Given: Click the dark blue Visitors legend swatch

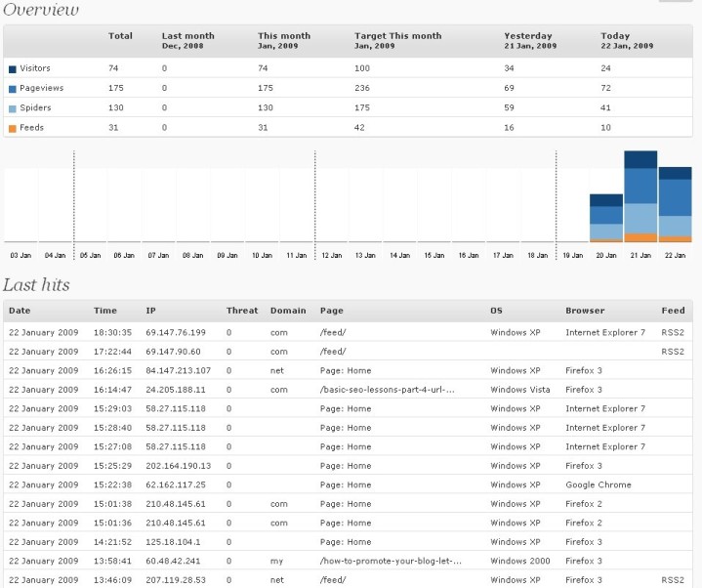Looking at the screenshot, I should tap(12, 69).
